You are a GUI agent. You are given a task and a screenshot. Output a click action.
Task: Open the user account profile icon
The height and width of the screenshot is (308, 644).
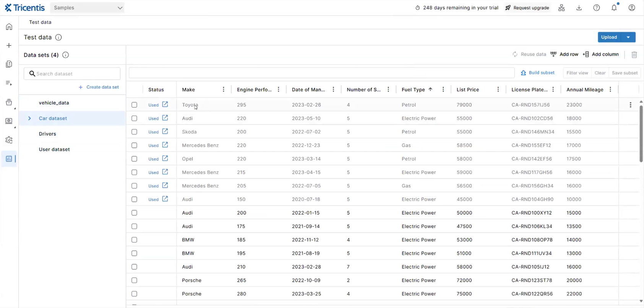[x=632, y=8]
